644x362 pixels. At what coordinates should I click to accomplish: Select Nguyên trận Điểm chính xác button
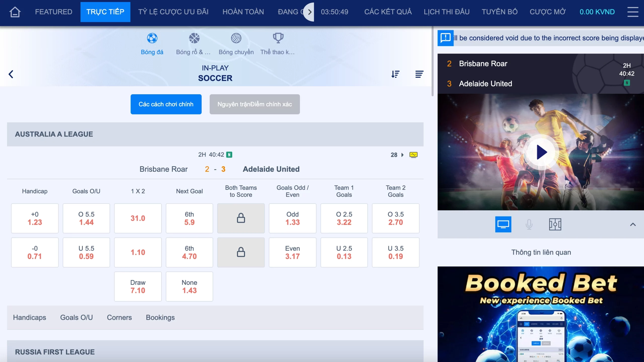(x=255, y=104)
